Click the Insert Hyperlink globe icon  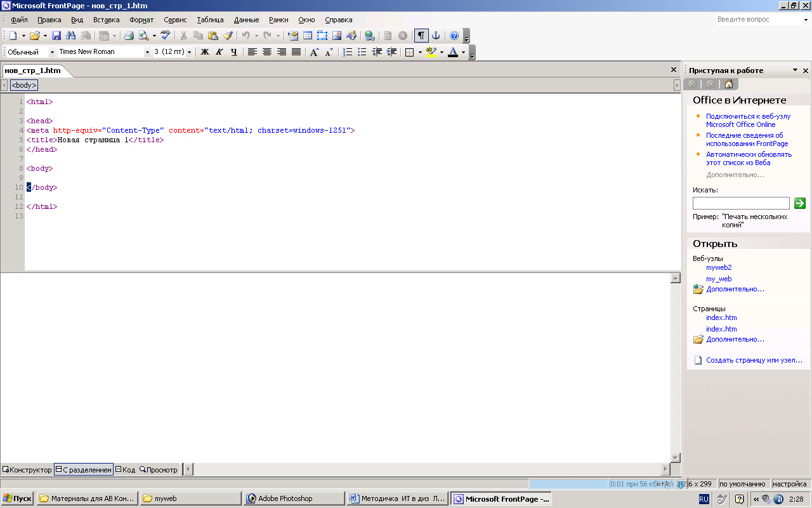click(370, 36)
